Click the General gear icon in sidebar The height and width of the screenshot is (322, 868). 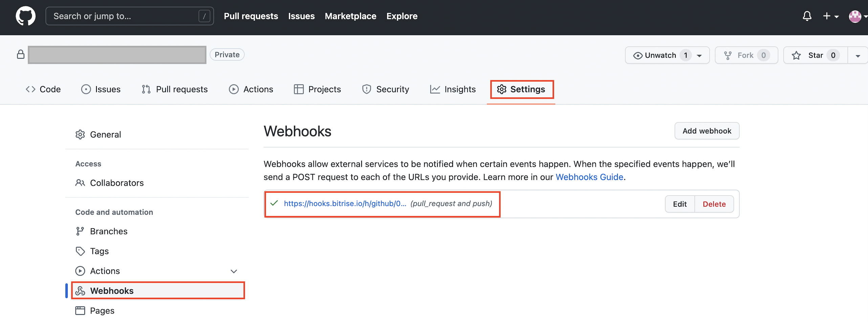click(x=80, y=135)
